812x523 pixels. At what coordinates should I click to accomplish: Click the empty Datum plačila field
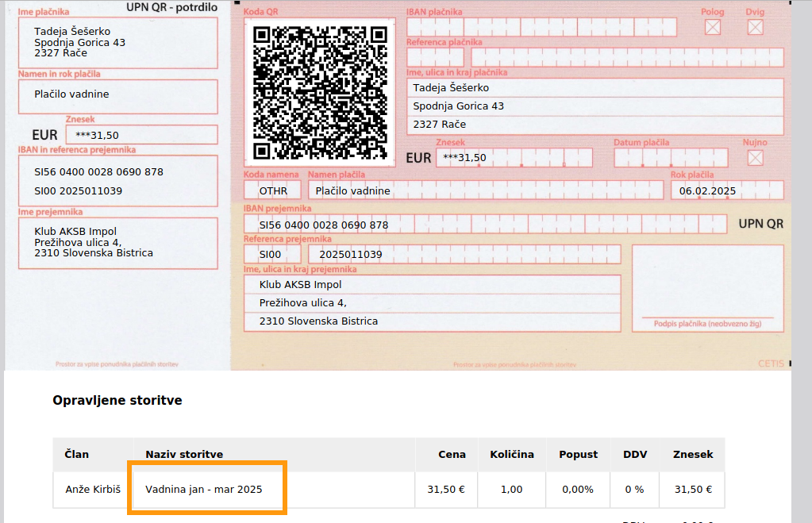pyautogui.click(x=668, y=157)
